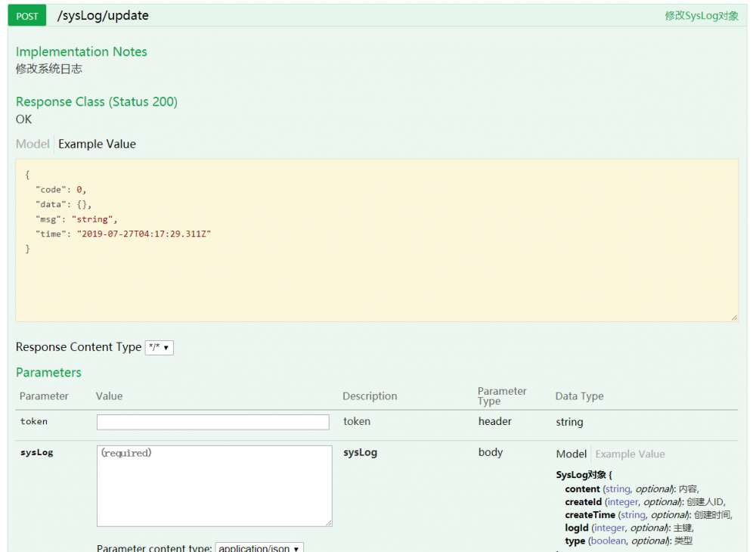This screenshot has width=756, height=552.
Task: Click the content property in SysLog model
Action: pos(582,489)
